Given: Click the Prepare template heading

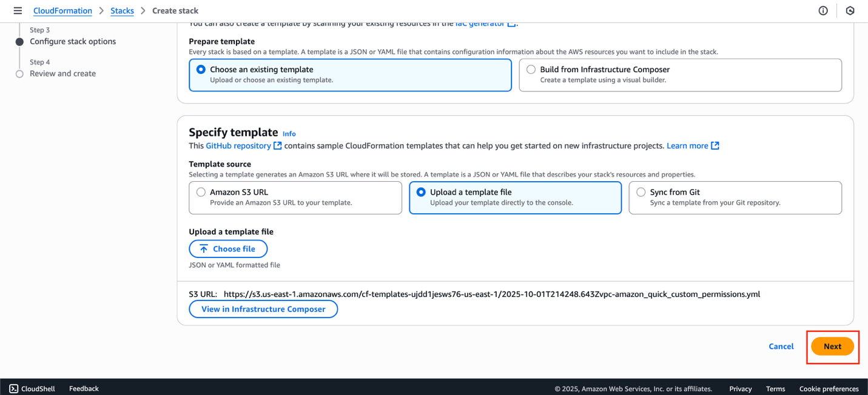Looking at the screenshot, I should coord(221,42).
